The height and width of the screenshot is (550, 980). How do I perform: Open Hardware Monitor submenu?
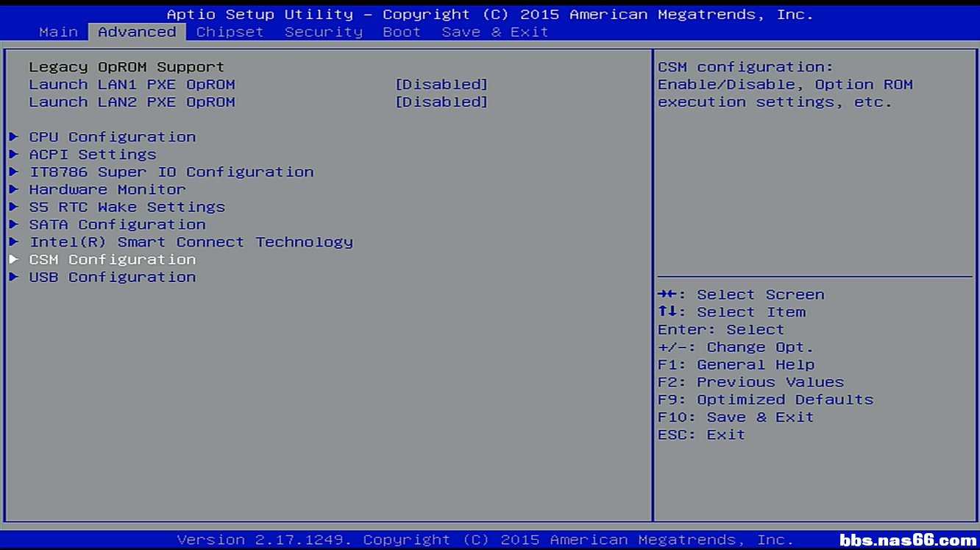tap(107, 190)
